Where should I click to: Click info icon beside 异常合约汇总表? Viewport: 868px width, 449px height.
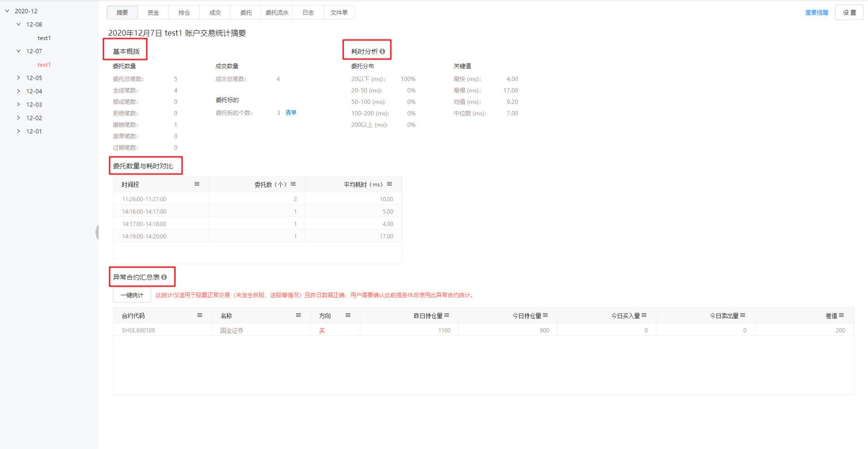164,277
